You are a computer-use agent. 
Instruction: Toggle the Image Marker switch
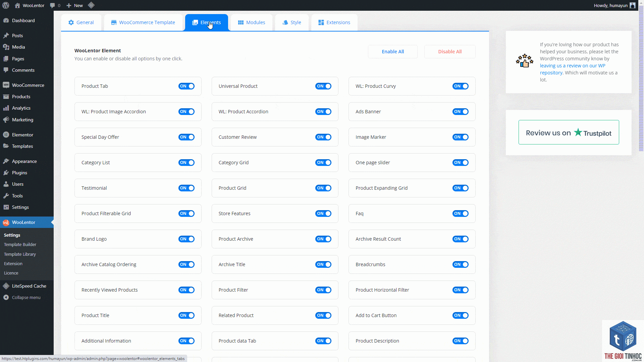tap(461, 137)
